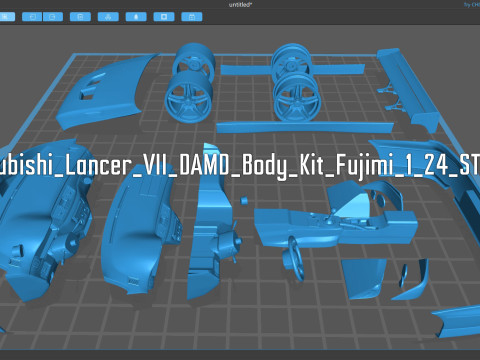Click the untitled* window title
Screen dimensions: 480x360
[x=240, y=5]
